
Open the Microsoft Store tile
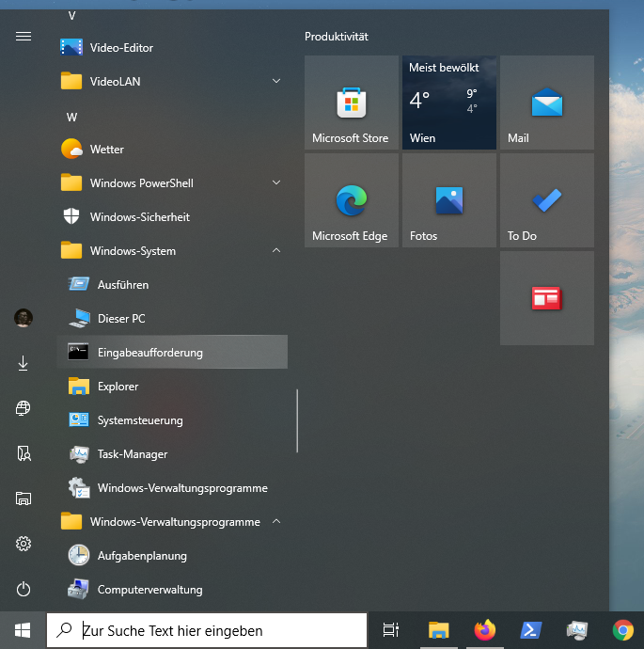(352, 103)
